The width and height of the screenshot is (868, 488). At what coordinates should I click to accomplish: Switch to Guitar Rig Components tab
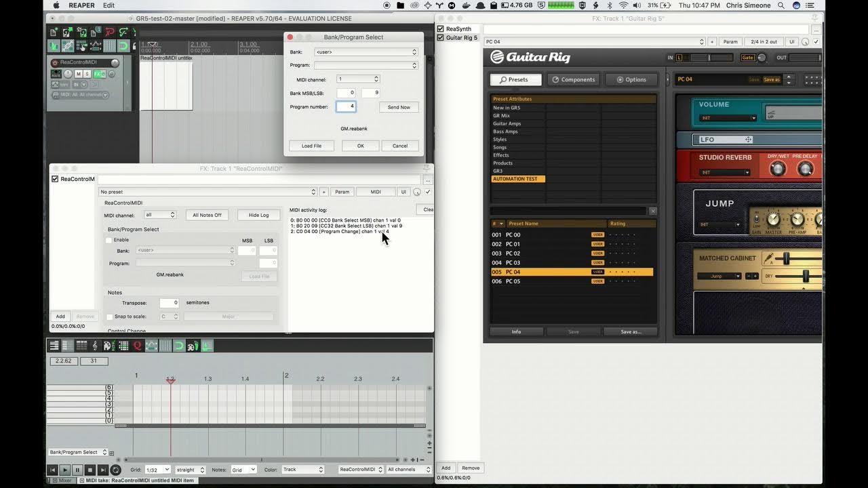(x=573, y=79)
